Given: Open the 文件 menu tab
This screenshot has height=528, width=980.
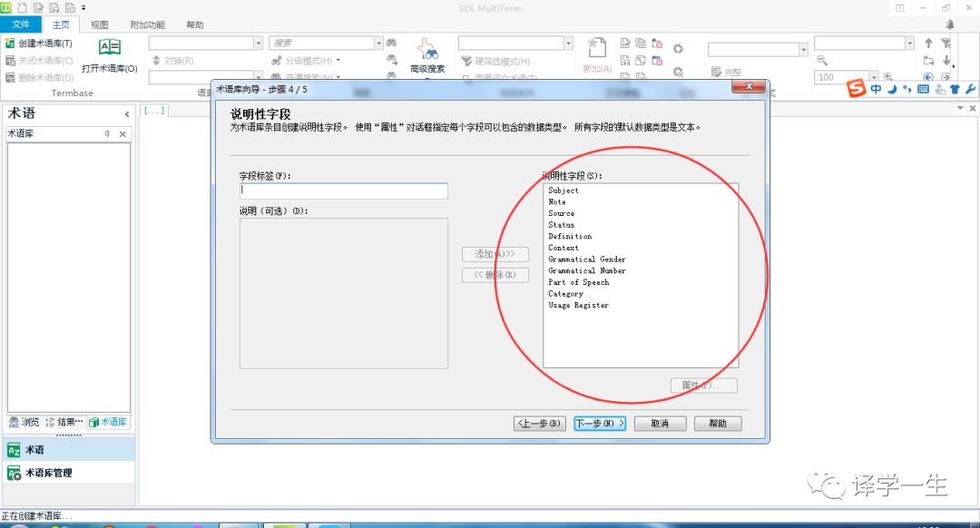Looking at the screenshot, I should [x=21, y=24].
